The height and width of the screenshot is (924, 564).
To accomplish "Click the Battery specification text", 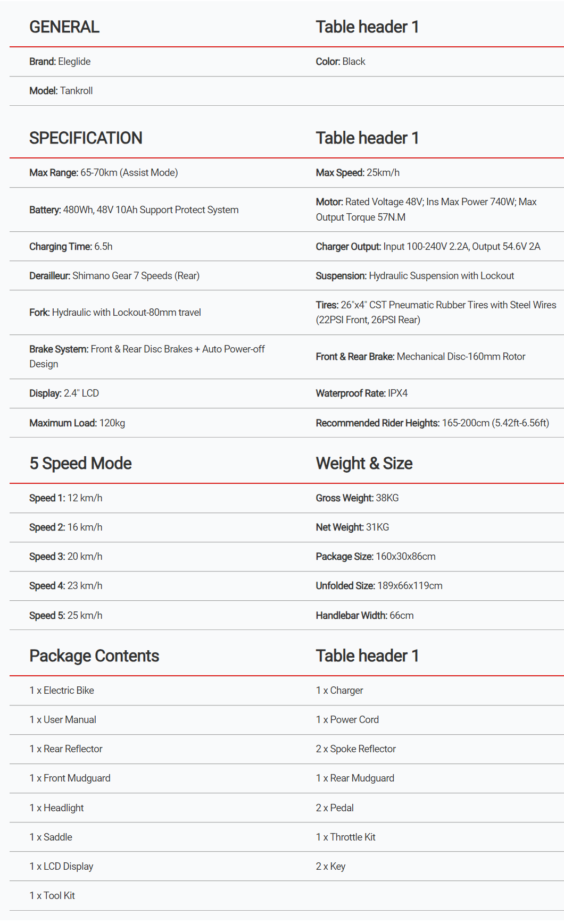I will click(x=134, y=210).
